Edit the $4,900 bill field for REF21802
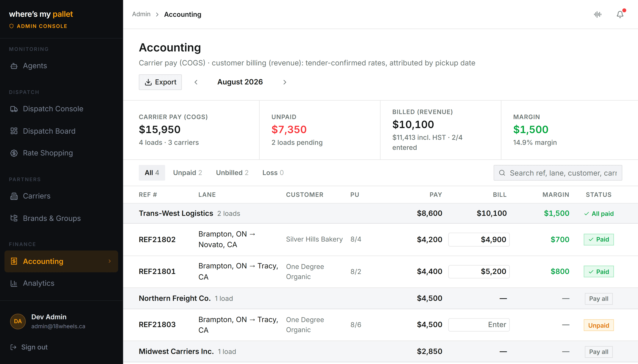Screen dimensions: 638x364 click(x=479, y=239)
